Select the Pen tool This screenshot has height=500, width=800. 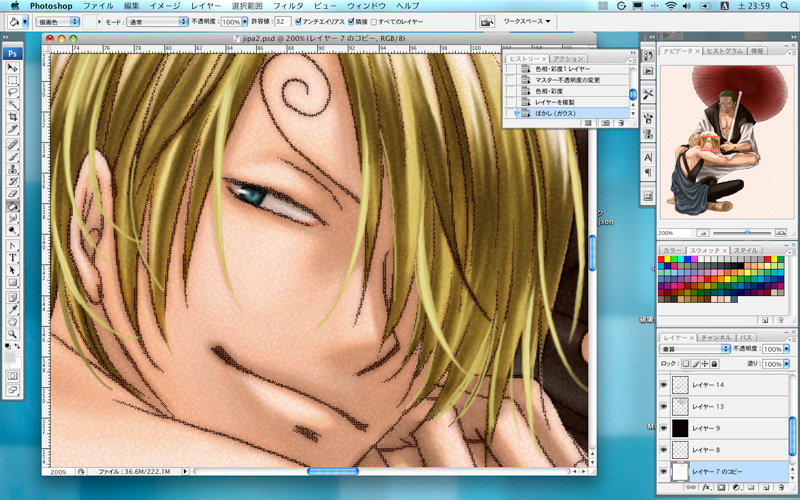point(12,246)
